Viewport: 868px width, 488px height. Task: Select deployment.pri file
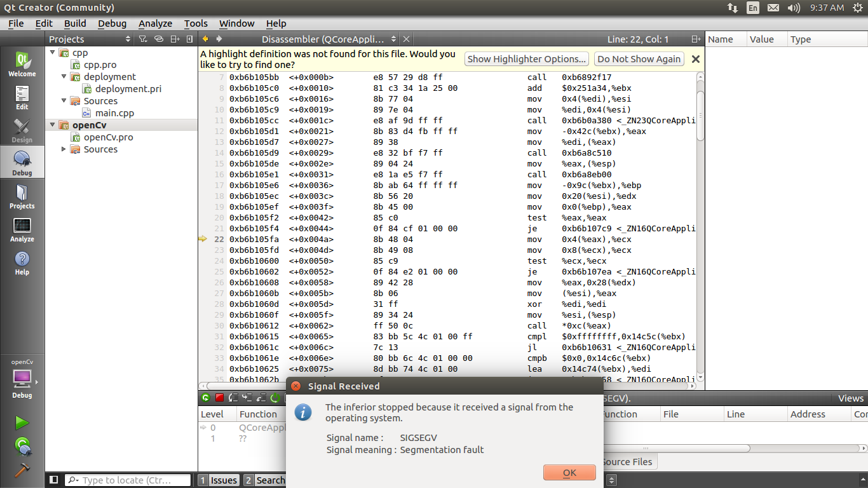pos(128,88)
